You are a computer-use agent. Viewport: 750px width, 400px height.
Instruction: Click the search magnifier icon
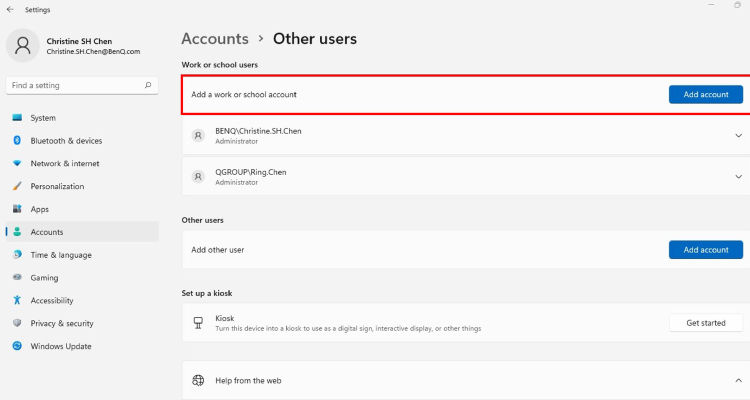148,85
